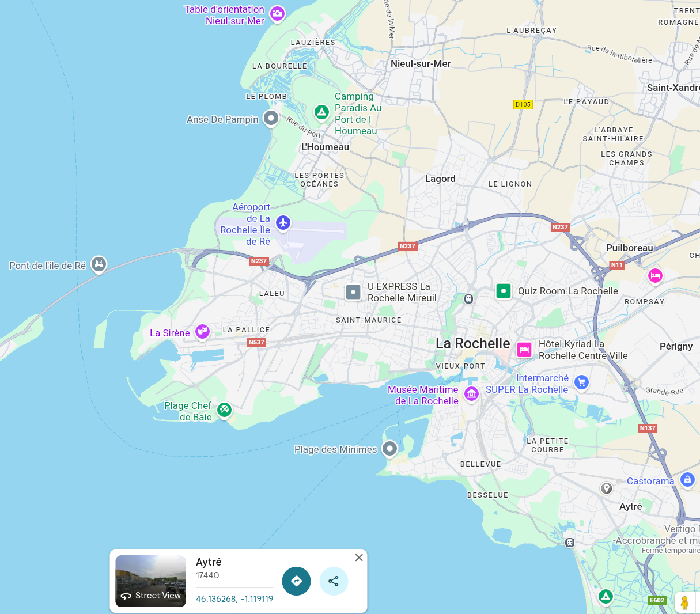Select the Quiz Room La Rochelle pin
The width and height of the screenshot is (700, 614).
tap(504, 291)
